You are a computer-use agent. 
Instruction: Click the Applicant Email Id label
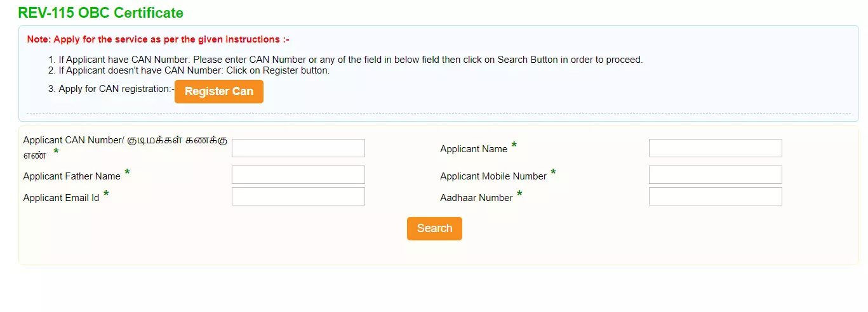pyautogui.click(x=61, y=198)
